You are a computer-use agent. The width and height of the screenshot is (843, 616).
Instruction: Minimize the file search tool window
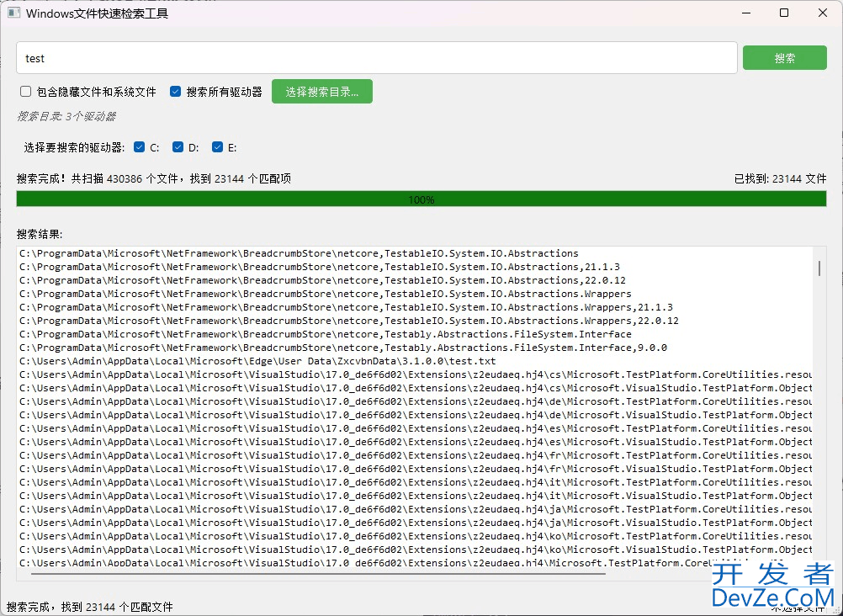(x=746, y=13)
